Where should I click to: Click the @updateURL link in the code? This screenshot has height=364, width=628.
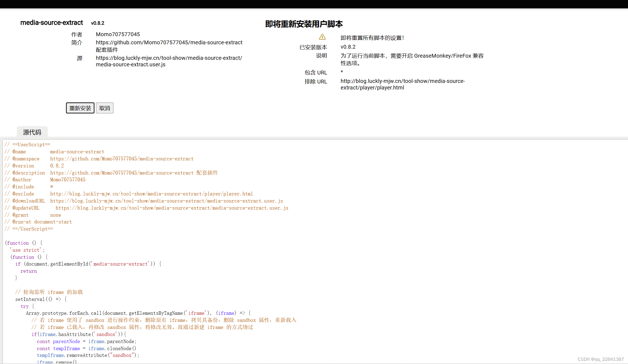(172, 208)
